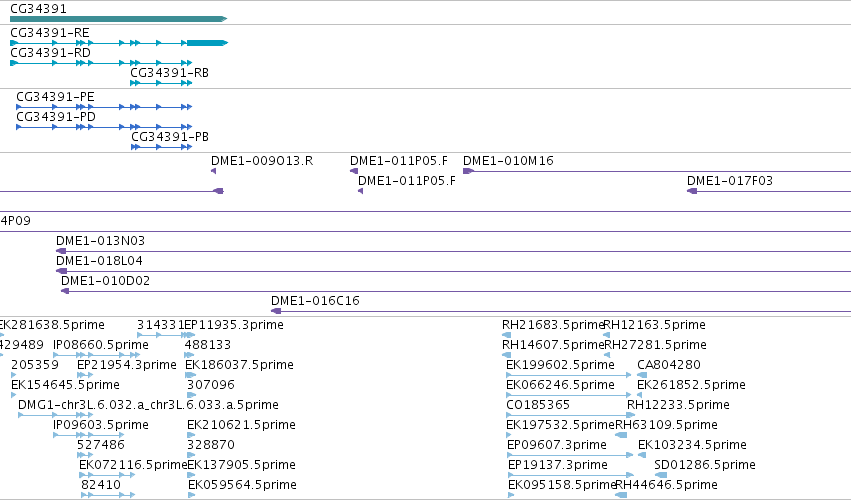Click the DME1-016C16 arrow marker

tap(276, 311)
